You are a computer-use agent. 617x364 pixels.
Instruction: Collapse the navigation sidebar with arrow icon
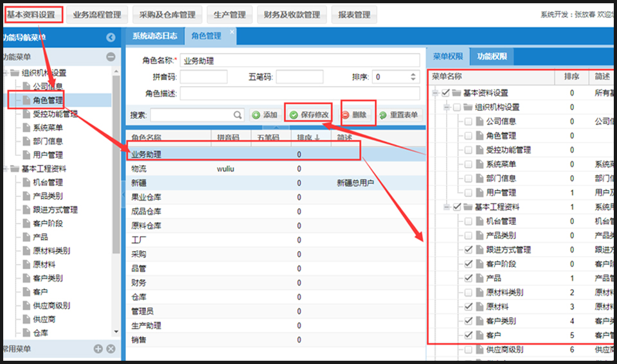[x=111, y=38]
